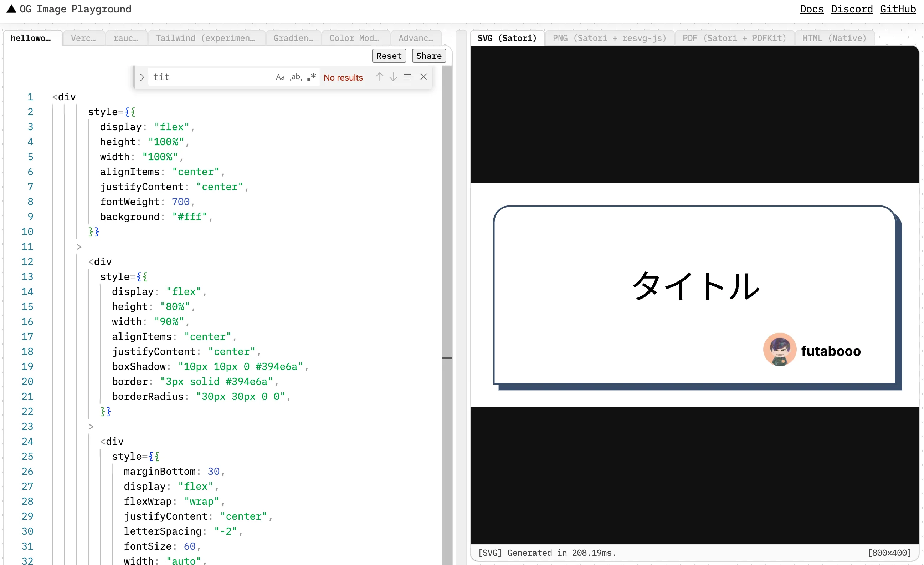Switch to PNG (Satori + resvg-js) tab
Viewport: 924px width, 565px height.
[x=609, y=38]
